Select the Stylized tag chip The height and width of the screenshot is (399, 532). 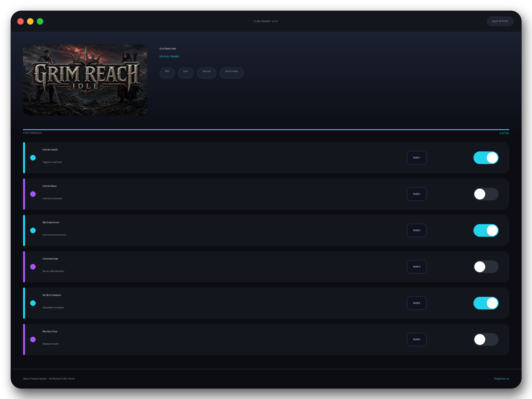[x=207, y=73]
